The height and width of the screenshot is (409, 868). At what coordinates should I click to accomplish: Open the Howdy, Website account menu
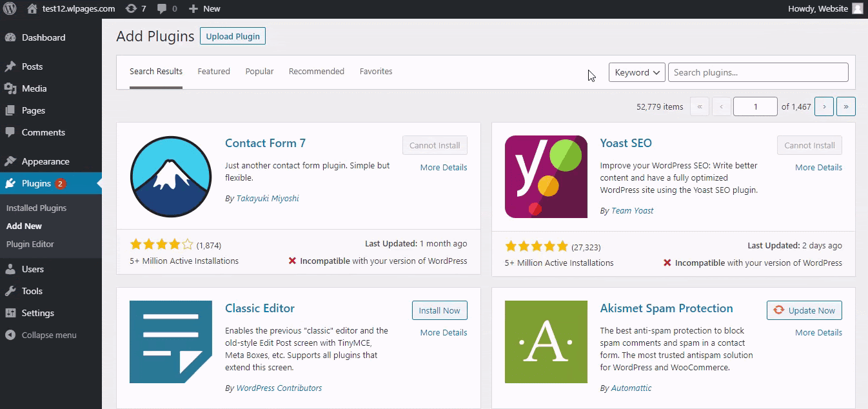[x=825, y=8]
